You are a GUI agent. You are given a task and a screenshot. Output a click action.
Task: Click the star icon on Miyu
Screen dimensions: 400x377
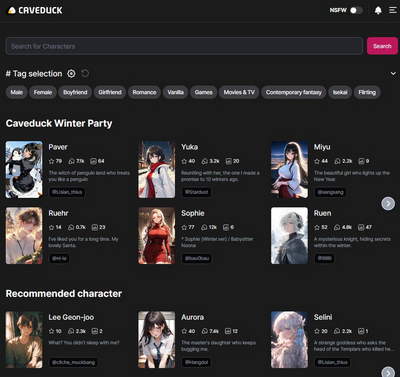(317, 161)
